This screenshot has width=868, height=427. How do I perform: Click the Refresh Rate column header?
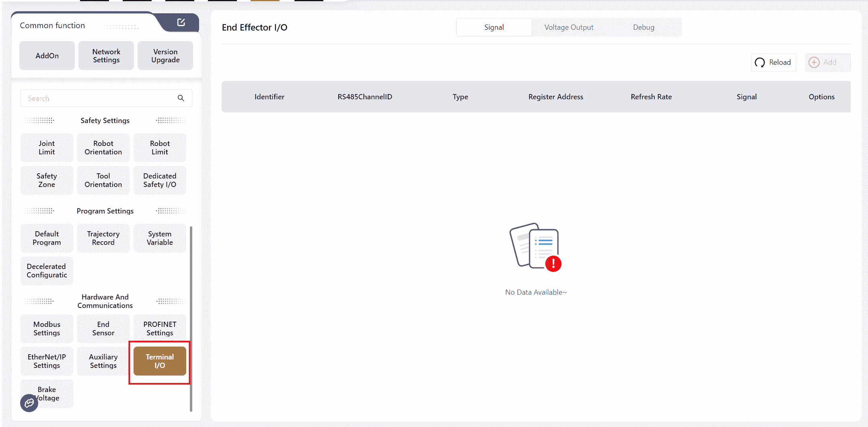coord(651,97)
